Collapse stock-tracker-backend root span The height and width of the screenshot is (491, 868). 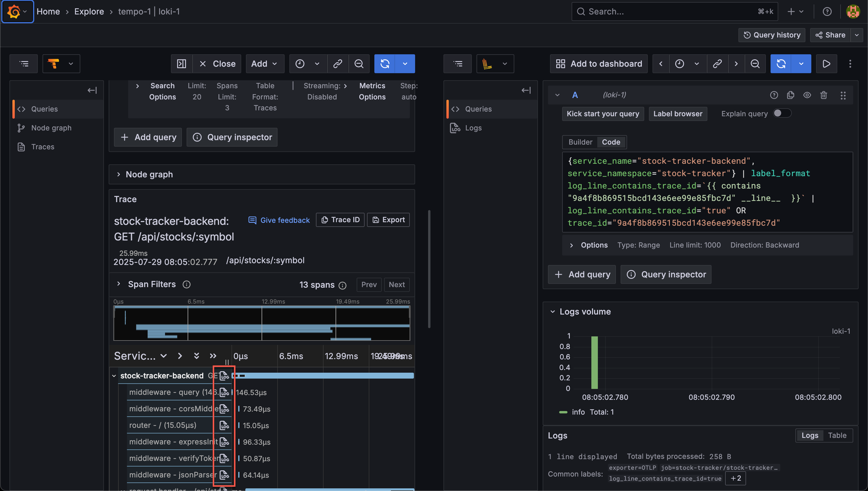tap(114, 376)
